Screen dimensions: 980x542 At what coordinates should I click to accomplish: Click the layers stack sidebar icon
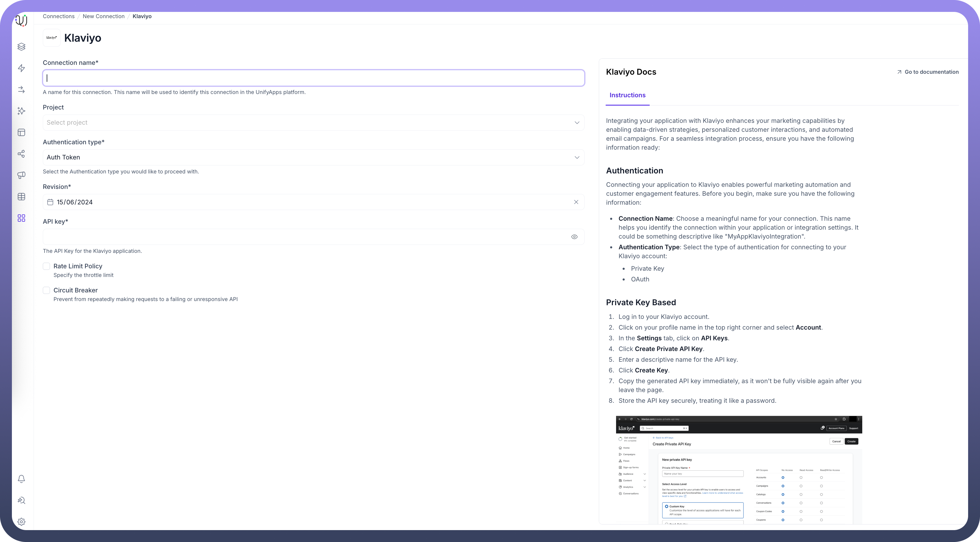pos(21,46)
